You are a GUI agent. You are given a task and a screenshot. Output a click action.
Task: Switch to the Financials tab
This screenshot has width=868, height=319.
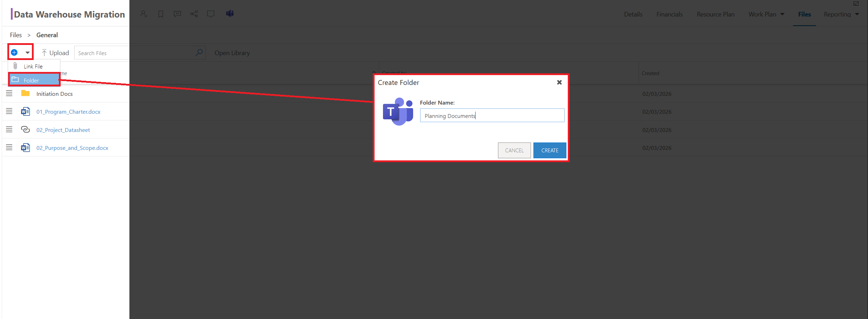pos(669,14)
